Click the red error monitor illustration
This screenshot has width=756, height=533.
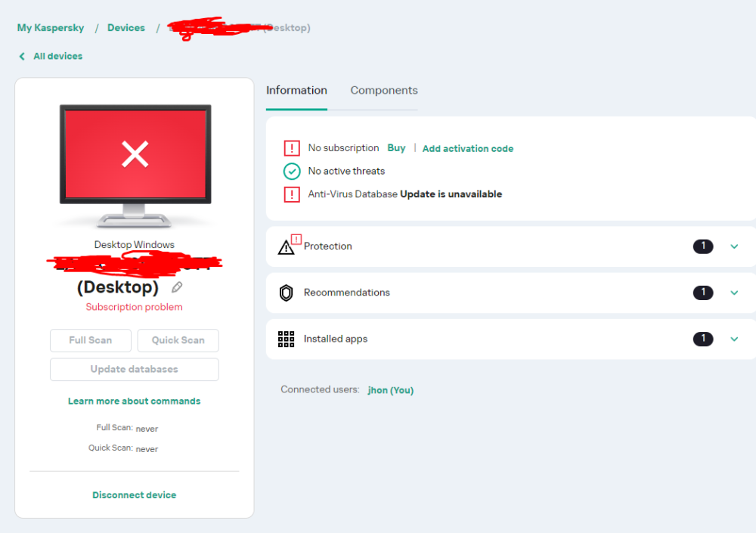[134, 155]
